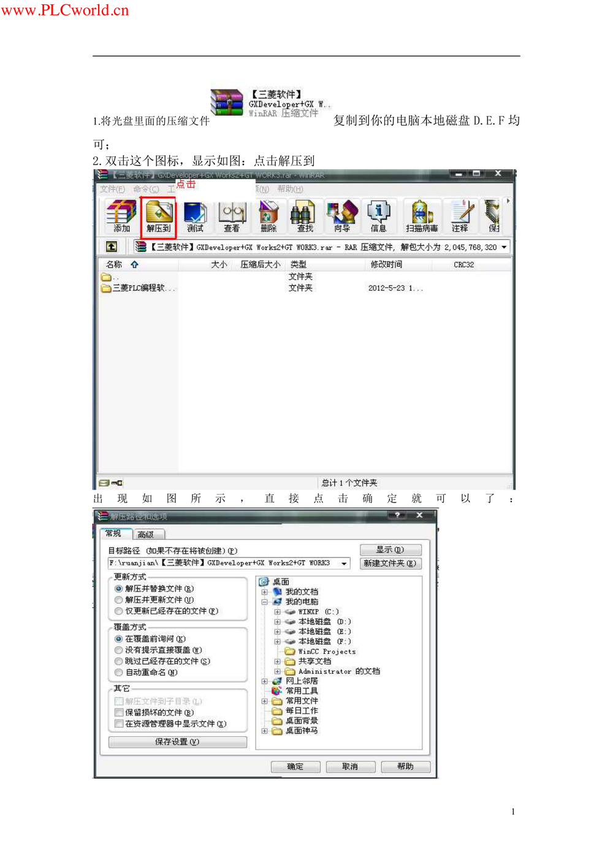Click the drive/key status icon in WinRAR statusbar
This screenshot has height=868, width=613.
(111, 483)
